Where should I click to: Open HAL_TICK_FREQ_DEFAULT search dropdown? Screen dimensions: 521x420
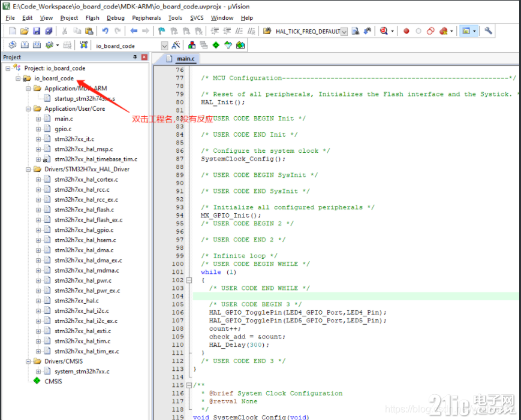coord(344,32)
